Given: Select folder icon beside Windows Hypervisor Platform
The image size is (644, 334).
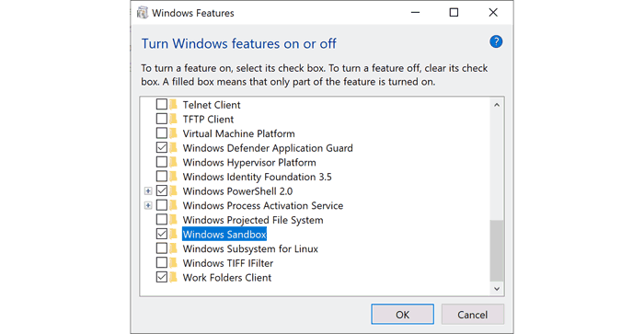Looking at the screenshot, I should [173, 162].
